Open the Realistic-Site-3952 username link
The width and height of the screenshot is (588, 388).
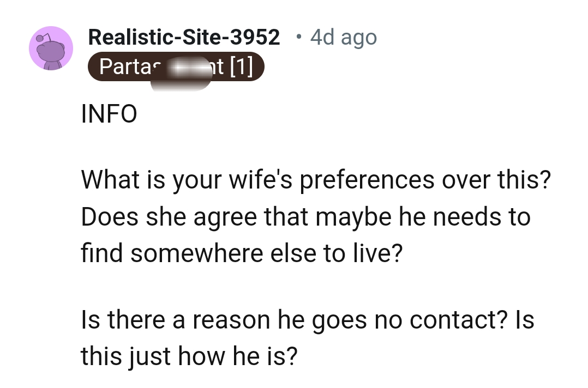coord(184,37)
